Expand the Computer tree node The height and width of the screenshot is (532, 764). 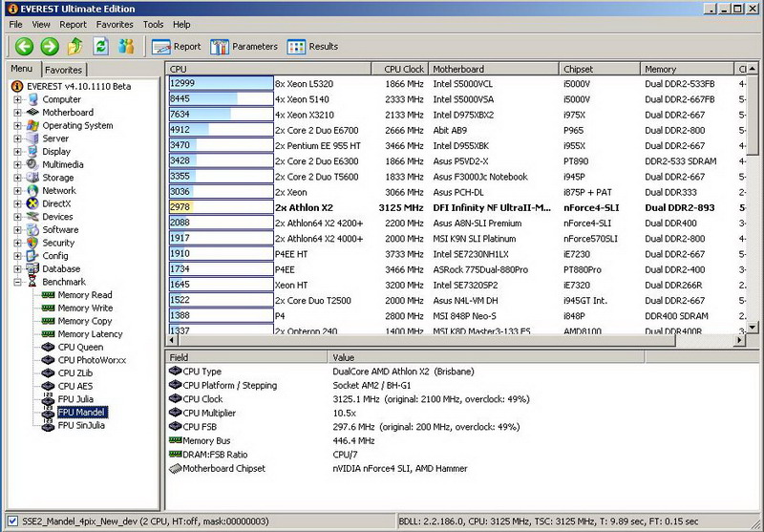pos(18,99)
